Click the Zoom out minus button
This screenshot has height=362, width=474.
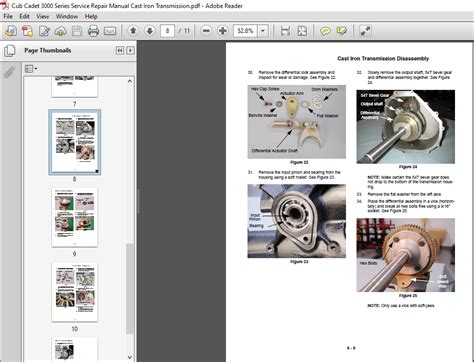tap(206, 31)
